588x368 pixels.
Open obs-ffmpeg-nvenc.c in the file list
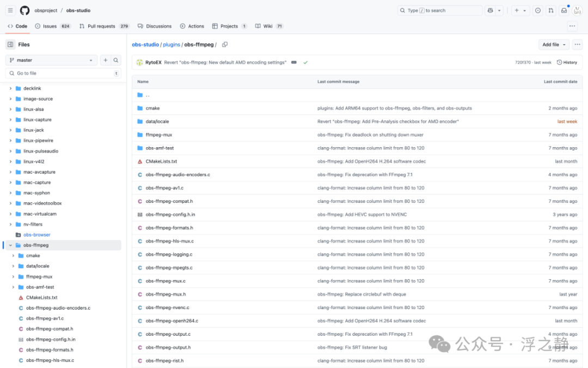point(167,307)
